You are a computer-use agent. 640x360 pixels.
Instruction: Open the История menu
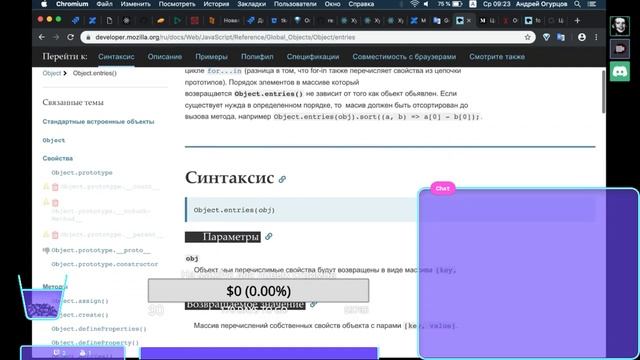[x=216, y=4]
